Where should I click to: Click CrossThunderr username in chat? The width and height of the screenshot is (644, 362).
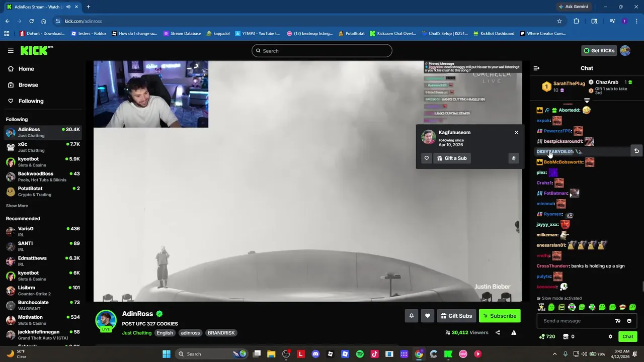pyautogui.click(x=552, y=266)
